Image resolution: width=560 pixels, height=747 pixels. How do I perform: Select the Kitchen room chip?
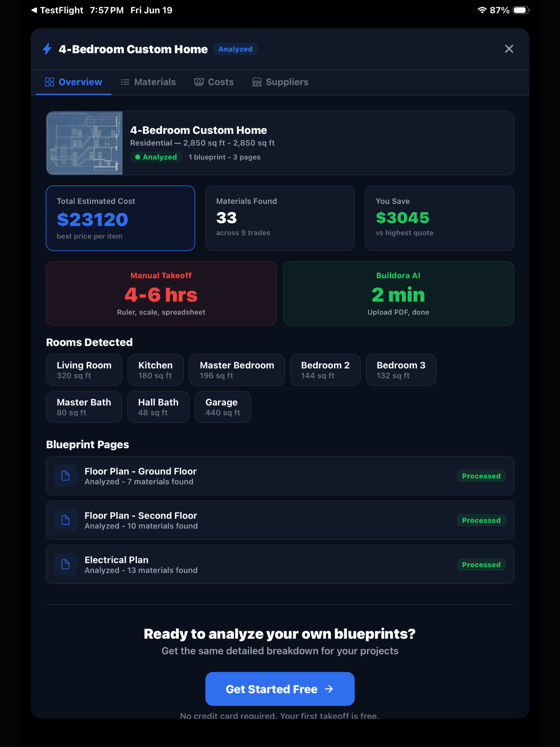[x=155, y=370]
